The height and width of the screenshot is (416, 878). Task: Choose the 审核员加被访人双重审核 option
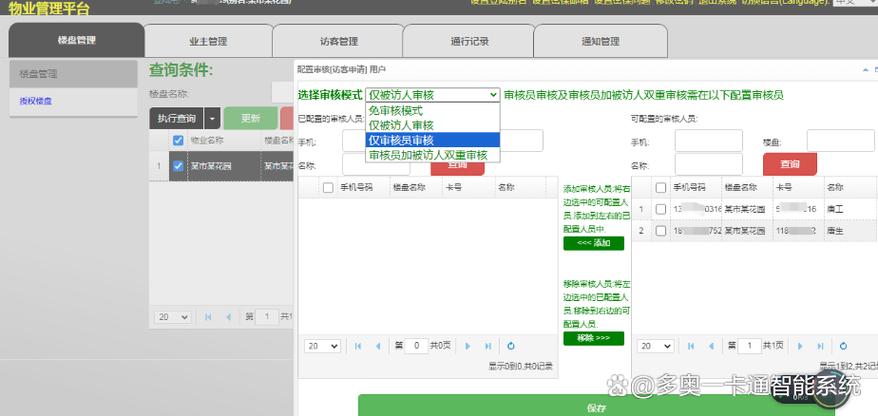(432, 155)
